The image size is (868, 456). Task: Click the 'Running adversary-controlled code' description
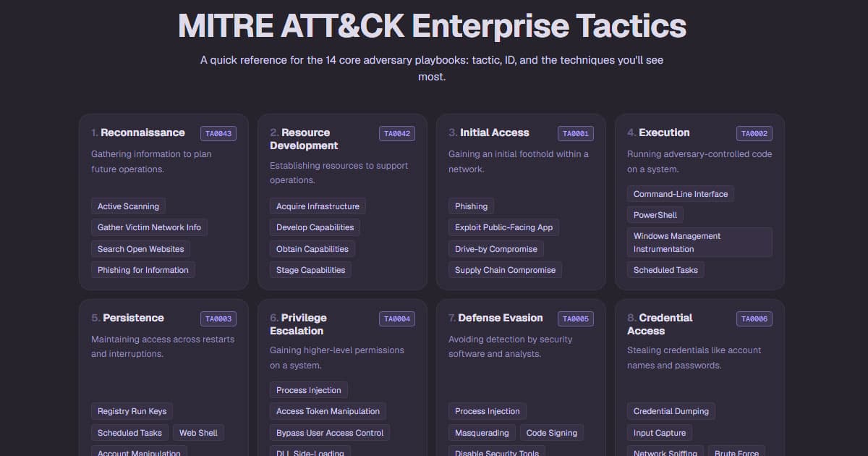(x=699, y=161)
